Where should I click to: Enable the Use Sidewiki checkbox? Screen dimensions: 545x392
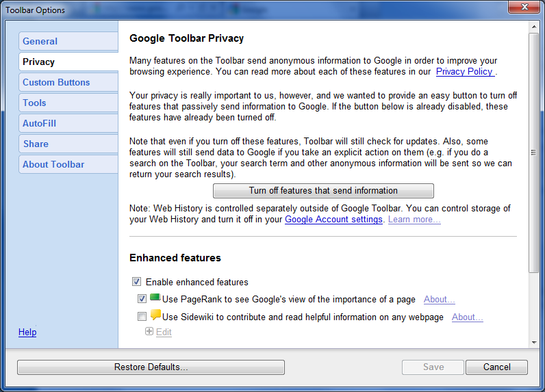tap(142, 317)
